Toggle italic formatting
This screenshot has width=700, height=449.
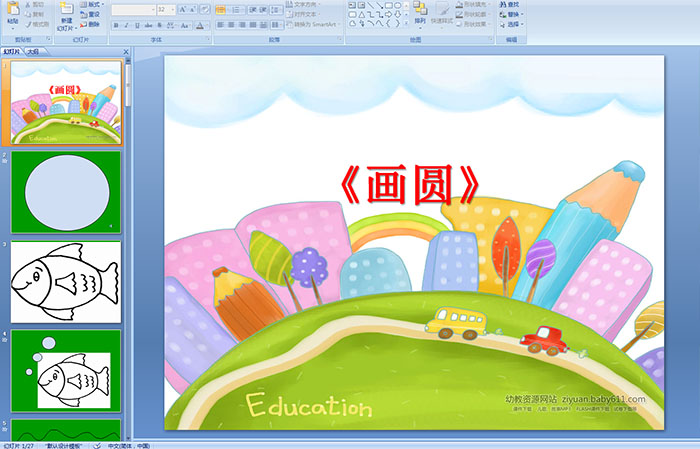[126, 25]
